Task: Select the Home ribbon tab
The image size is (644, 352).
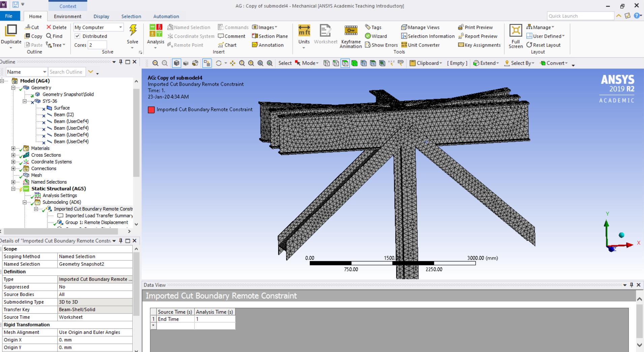Action: (x=35, y=16)
